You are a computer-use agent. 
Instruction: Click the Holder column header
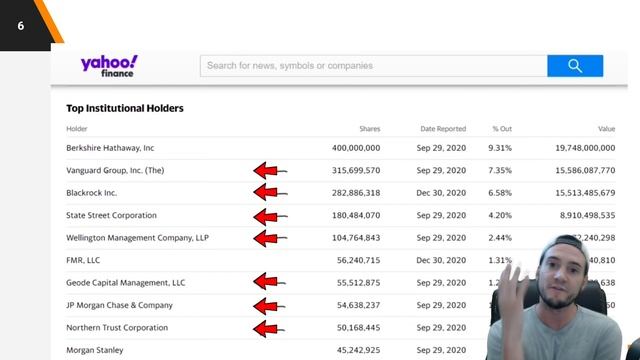(x=77, y=129)
